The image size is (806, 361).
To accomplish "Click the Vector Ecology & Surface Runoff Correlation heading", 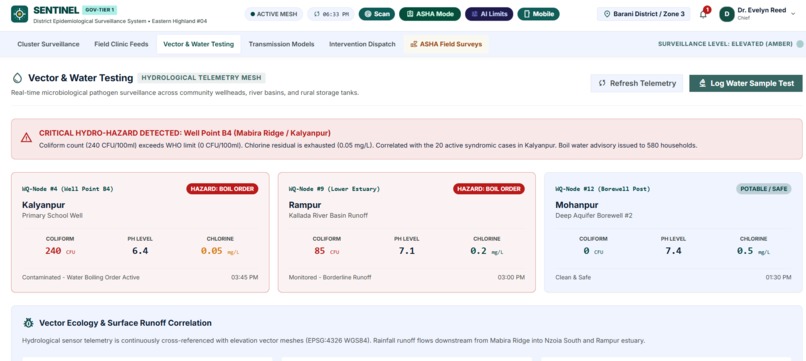I will tap(125, 323).
